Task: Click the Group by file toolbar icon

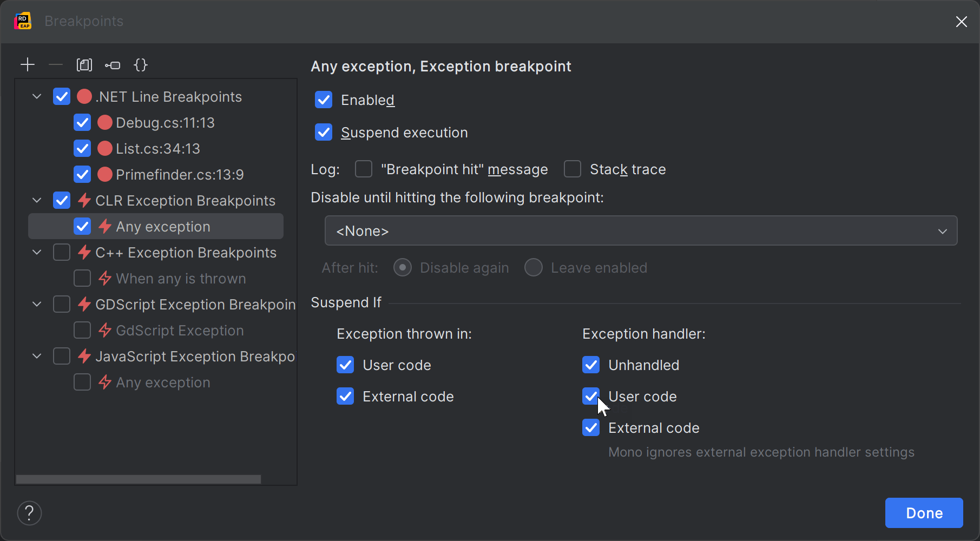Action: 84,65
